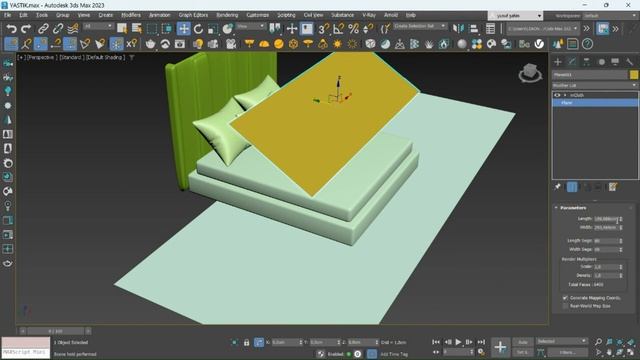Click the Length value field
This screenshot has width=640, height=360.
tap(606, 219)
